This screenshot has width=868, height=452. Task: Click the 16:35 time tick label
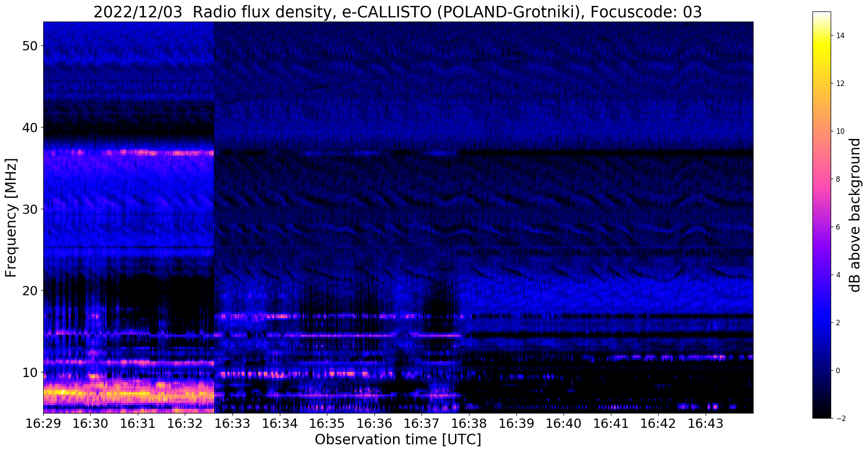click(x=327, y=424)
